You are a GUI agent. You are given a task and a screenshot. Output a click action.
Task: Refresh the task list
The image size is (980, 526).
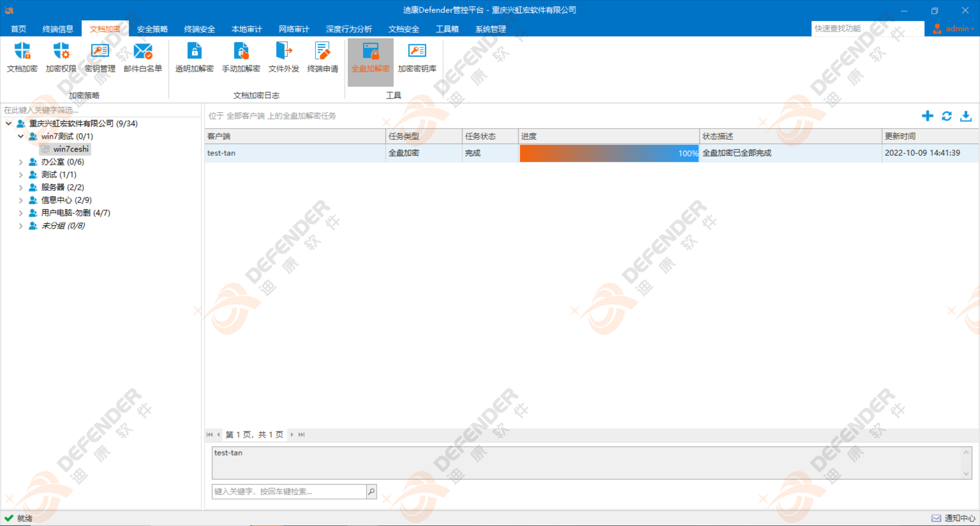point(947,116)
